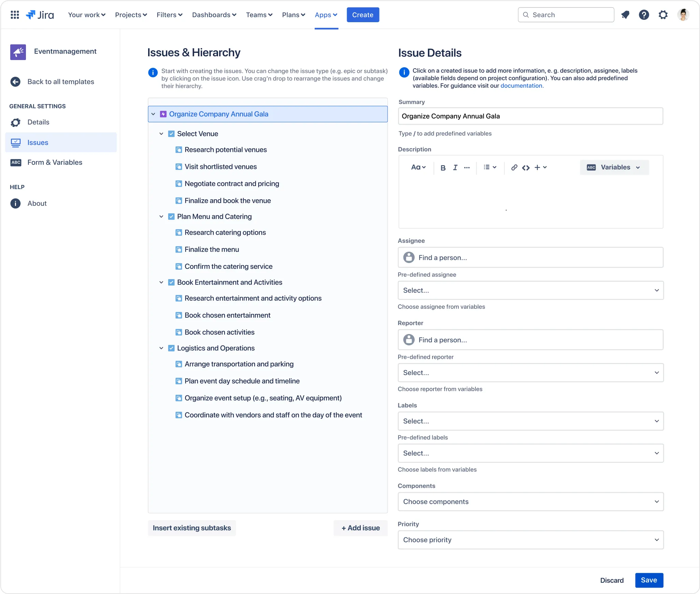Click the task type icon of Select Venue
700x594 pixels.
pos(171,134)
